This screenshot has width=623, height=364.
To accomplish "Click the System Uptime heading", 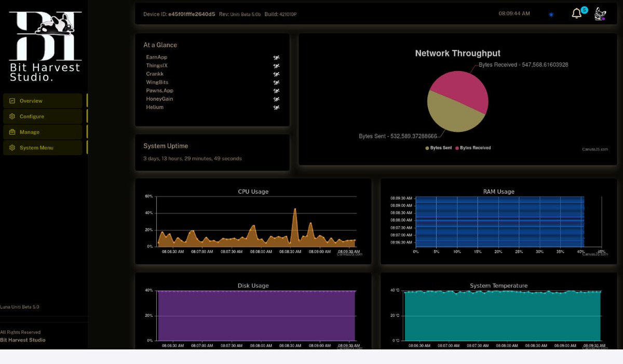I will click(x=166, y=146).
